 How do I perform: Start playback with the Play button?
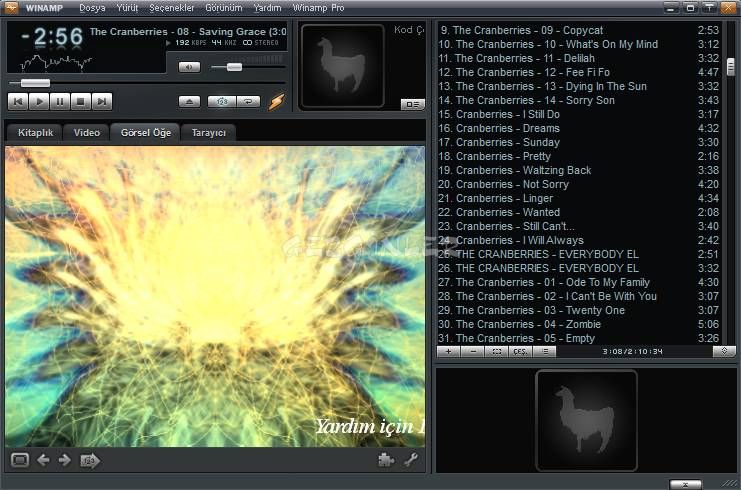click(39, 101)
